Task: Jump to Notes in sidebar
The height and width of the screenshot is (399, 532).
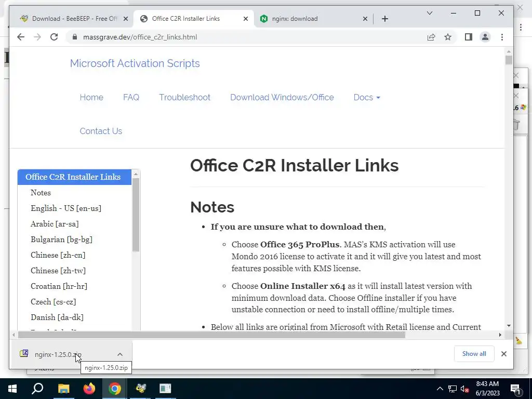Action: (x=41, y=193)
